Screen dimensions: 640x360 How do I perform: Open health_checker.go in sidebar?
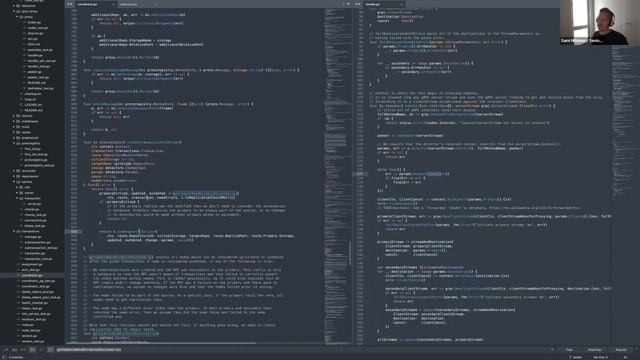(34, 302)
